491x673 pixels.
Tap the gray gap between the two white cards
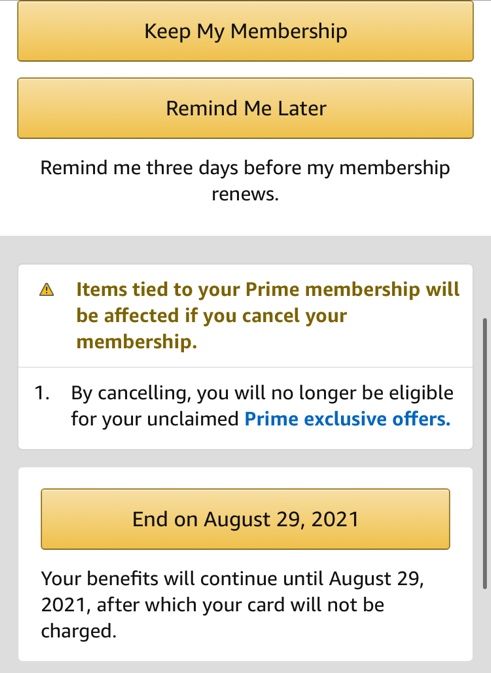pyautogui.click(x=245, y=458)
